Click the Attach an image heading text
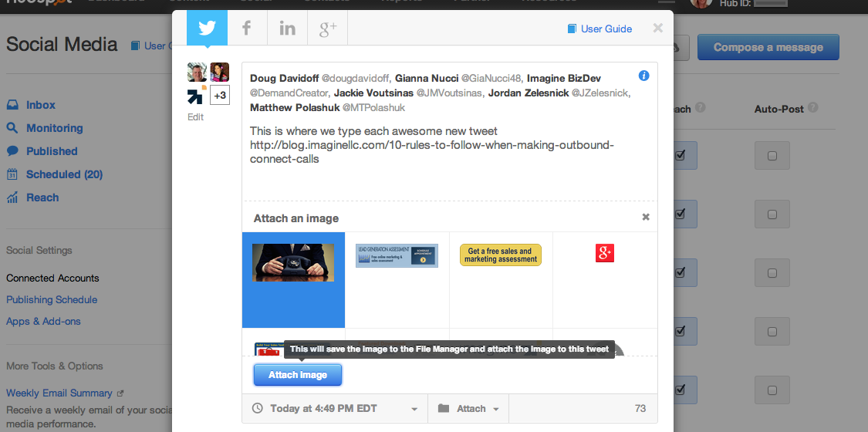This screenshot has height=432, width=868. [x=296, y=218]
